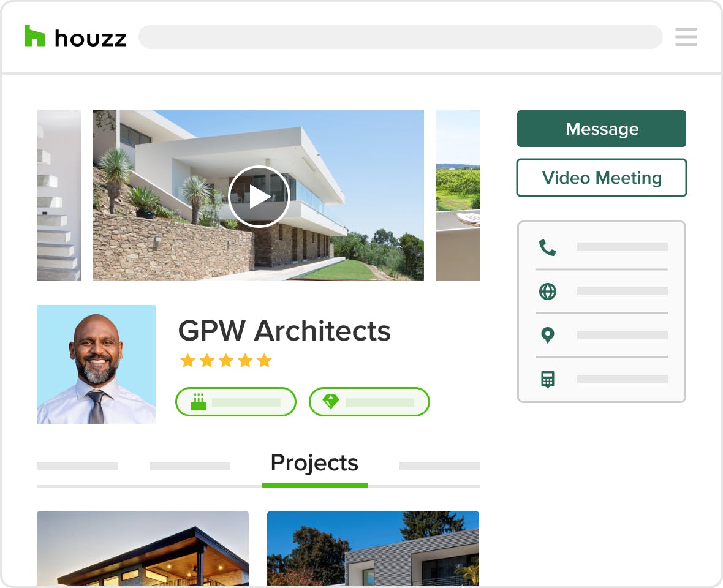Open the gray siding house project thumbnail

click(373, 548)
